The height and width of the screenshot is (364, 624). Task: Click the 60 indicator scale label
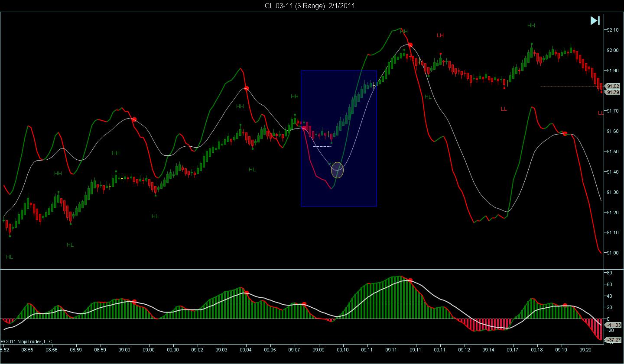pyautogui.click(x=609, y=285)
